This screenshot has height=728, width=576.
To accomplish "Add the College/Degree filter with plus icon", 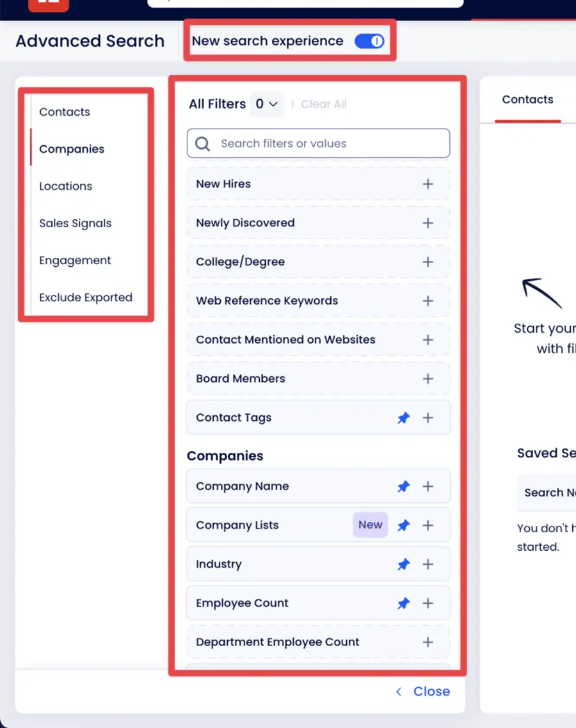I will coord(428,262).
